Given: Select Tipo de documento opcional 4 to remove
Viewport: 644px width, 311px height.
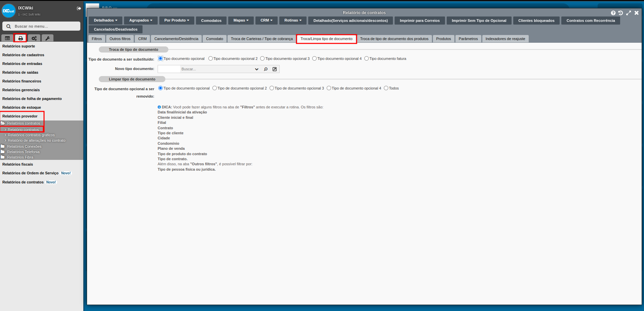Looking at the screenshot, I should click(x=329, y=88).
